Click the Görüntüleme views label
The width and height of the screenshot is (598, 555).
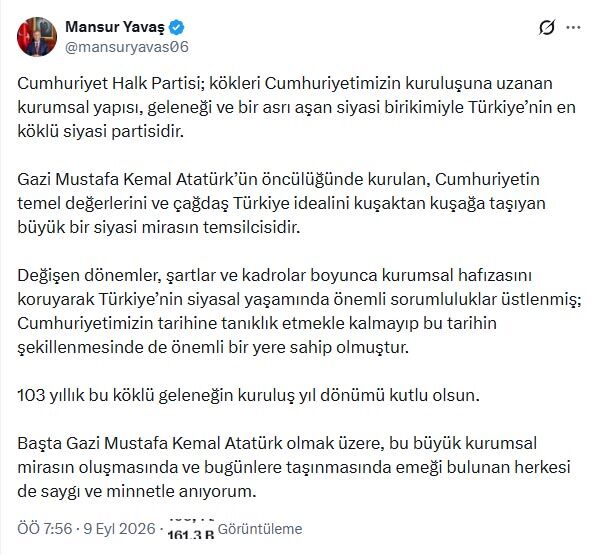tap(260, 529)
